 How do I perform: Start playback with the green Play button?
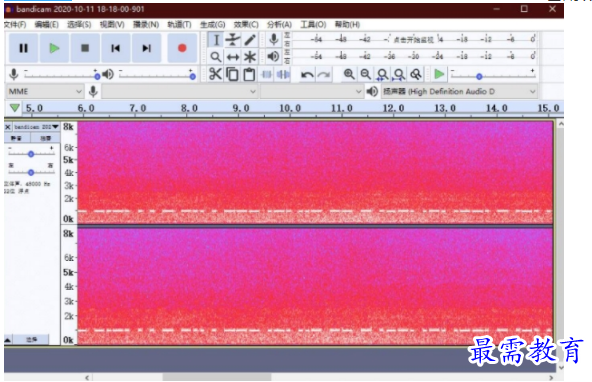click(54, 48)
